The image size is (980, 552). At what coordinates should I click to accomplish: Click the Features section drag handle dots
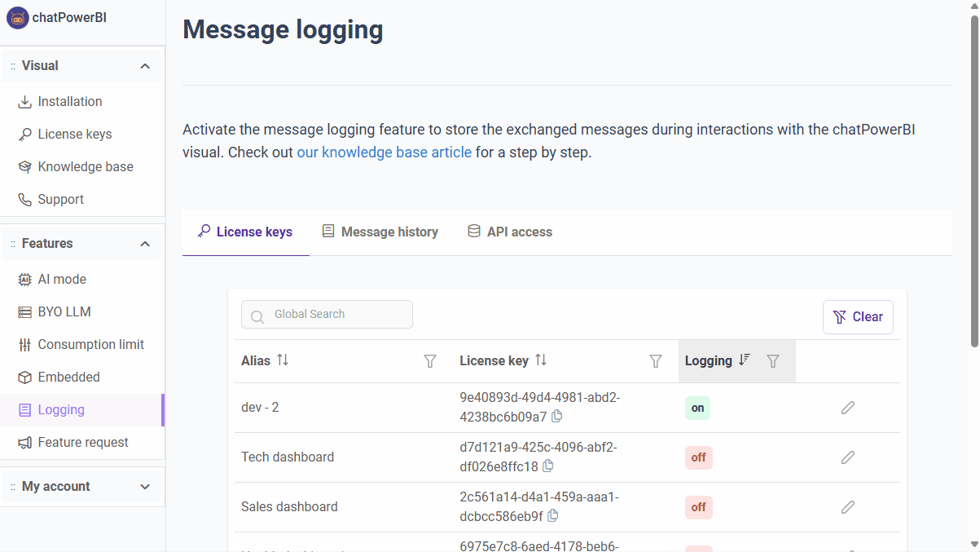click(13, 244)
